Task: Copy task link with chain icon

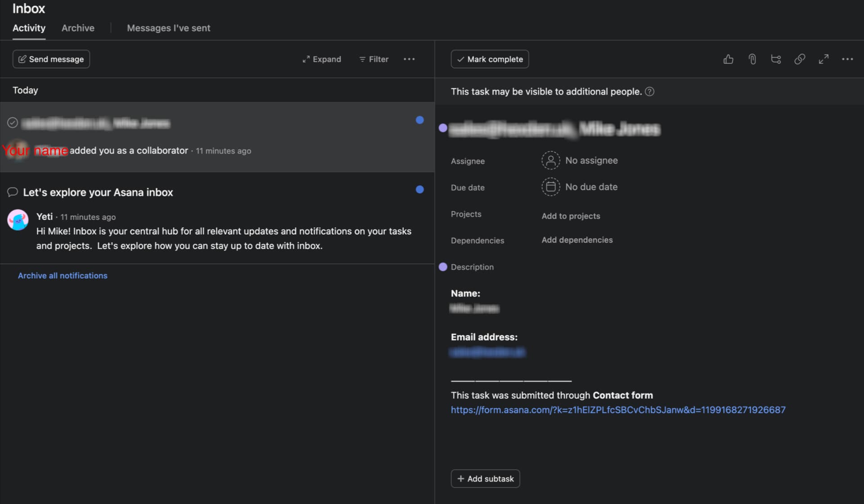Action: coord(800,59)
